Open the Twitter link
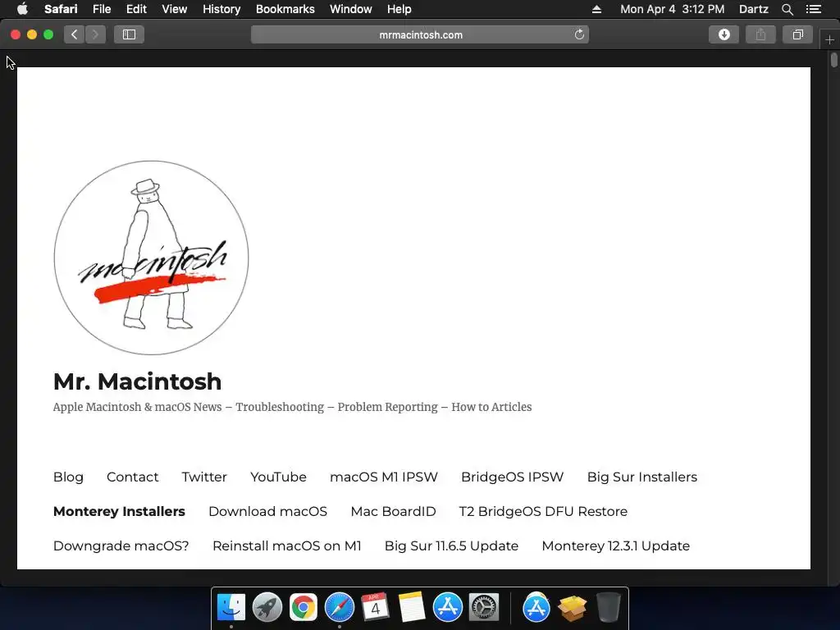The height and width of the screenshot is (630, 840). coord(204,477)
